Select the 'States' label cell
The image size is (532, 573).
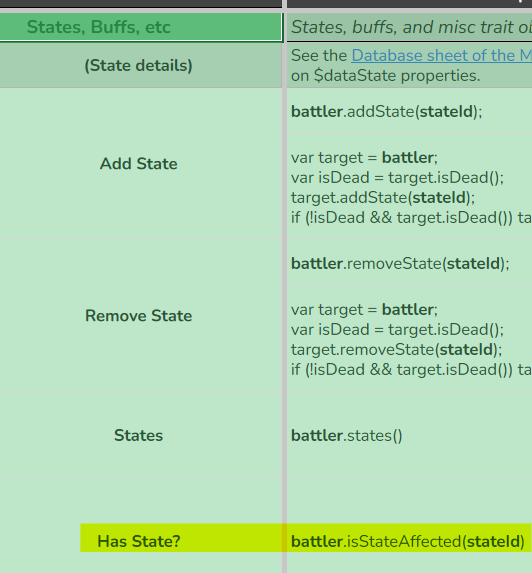[141, 435]
